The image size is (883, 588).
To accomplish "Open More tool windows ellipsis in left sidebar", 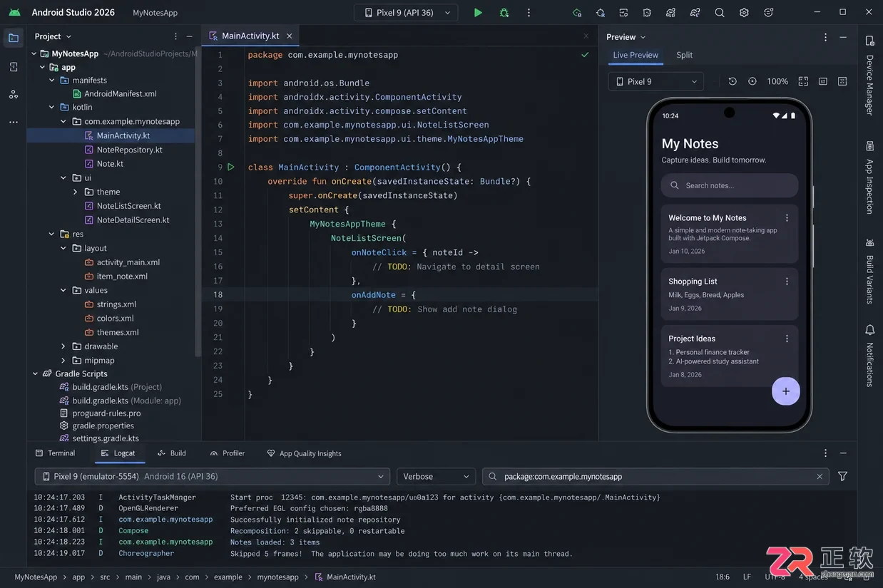I will [x=14, y=122].
